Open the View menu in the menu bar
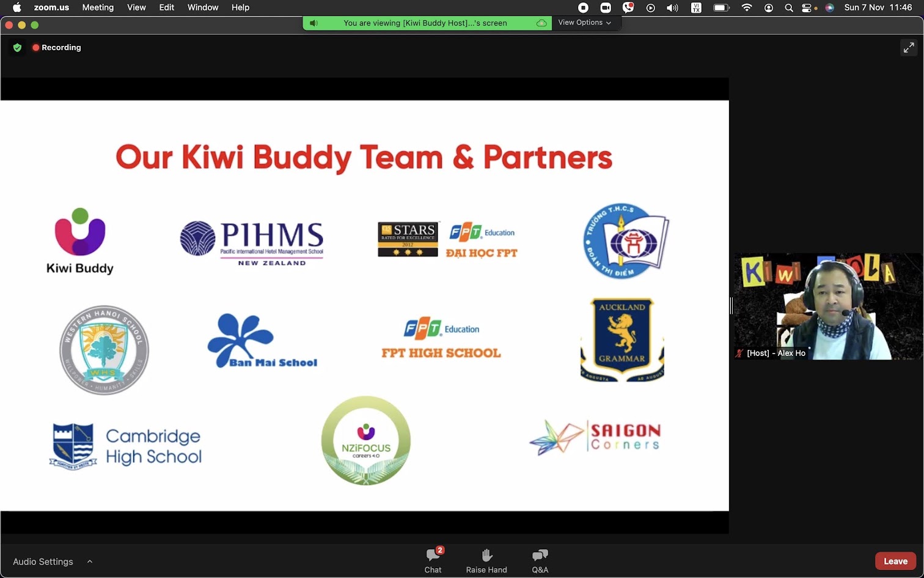924x578 pixels. pyautogui.click(x=136, y=7)
